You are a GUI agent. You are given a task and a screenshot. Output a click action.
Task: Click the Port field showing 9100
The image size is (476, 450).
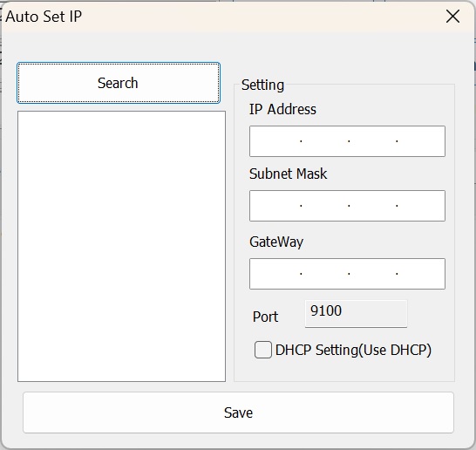(x=356, y=314)
